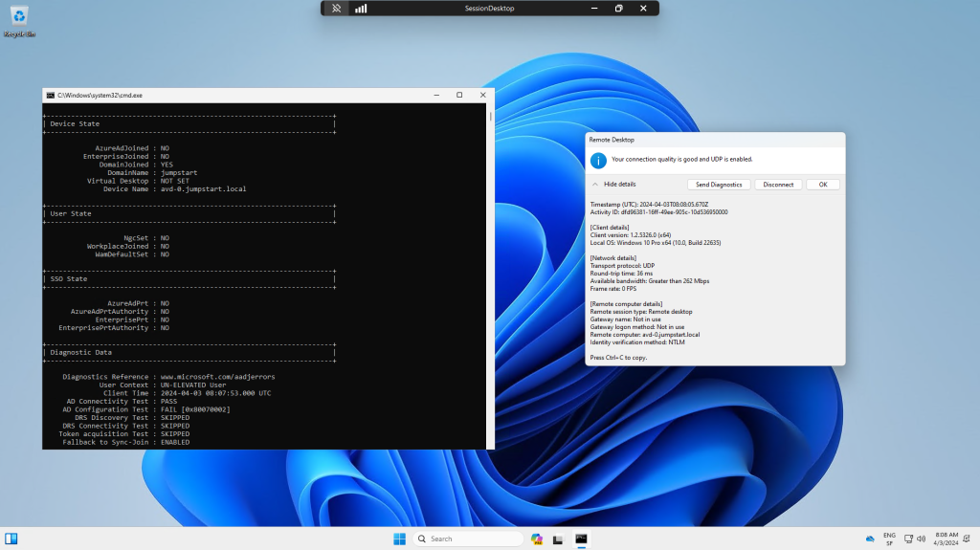The image size is (980, 550).
Task: Click the 'DomainJoined : YES' line
Action: coord(136,165)
